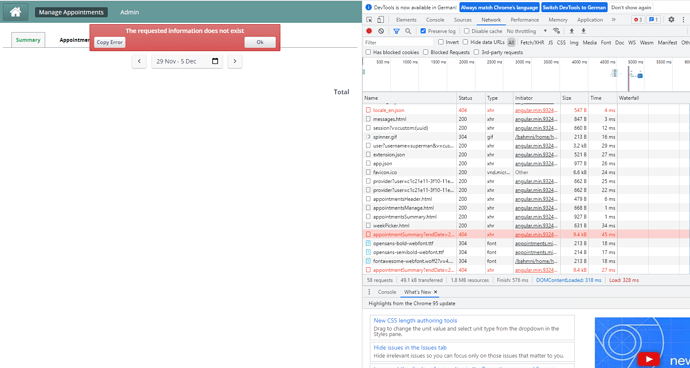Click the Home icon in the header
Screen dimensions: 690x368
15,12
